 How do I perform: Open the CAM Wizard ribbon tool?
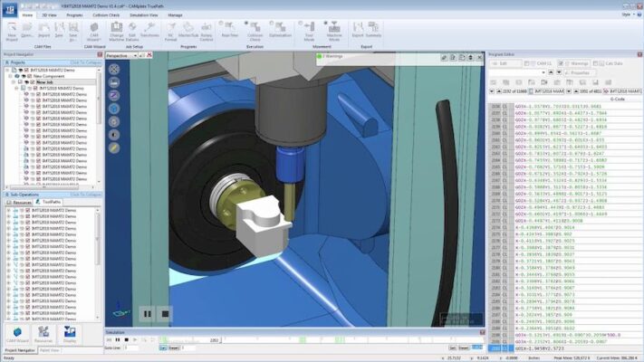click(93, 34)
